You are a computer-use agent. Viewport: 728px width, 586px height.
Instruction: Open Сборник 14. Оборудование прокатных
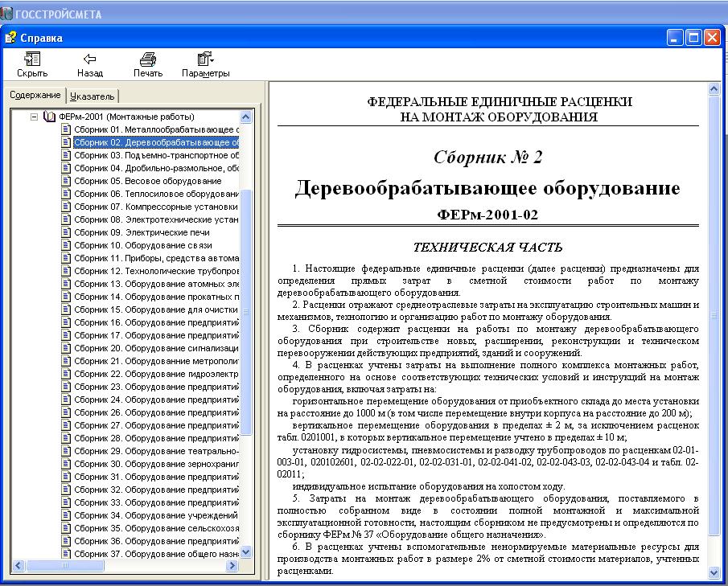[156, 297]
